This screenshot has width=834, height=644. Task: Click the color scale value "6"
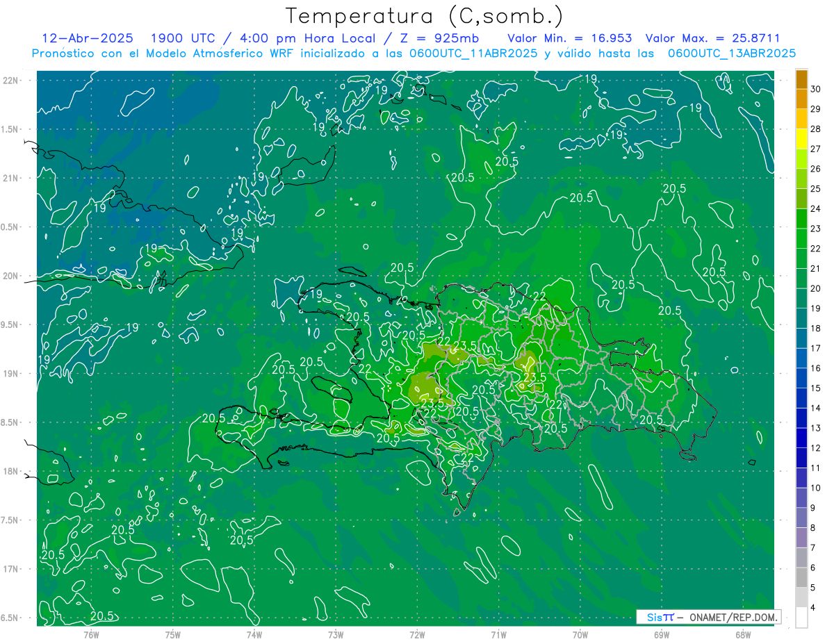[814, 568]
